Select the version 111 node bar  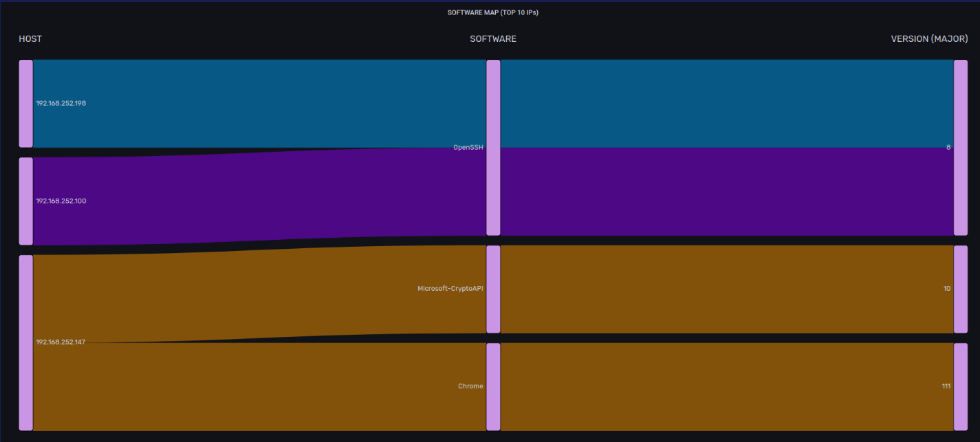(960, 386)
